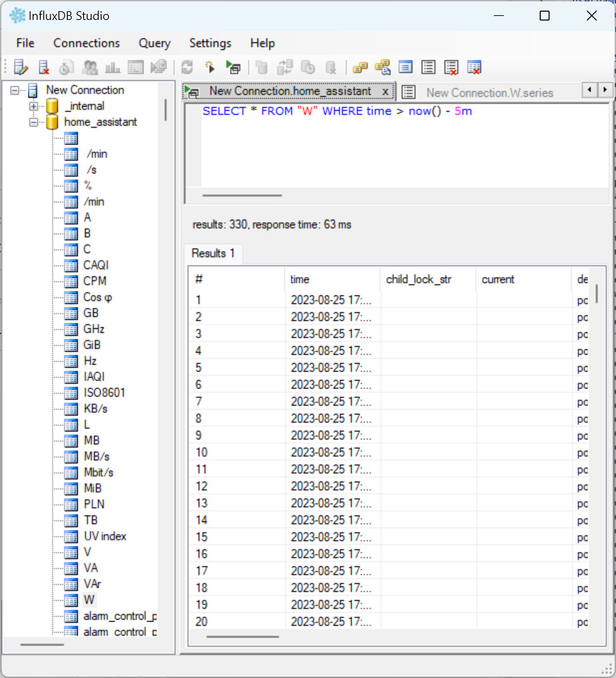The height and width of the screenshot is (678, 616).
Task: Click the new query sparkle arrow icon
Action: coord(210,68)
